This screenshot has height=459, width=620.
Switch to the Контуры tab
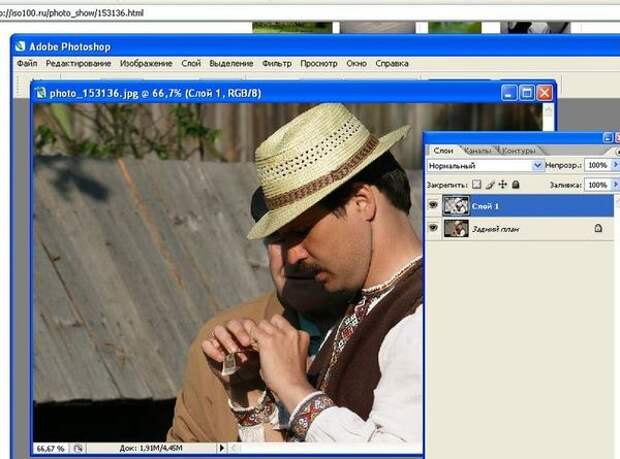point(518,151)
